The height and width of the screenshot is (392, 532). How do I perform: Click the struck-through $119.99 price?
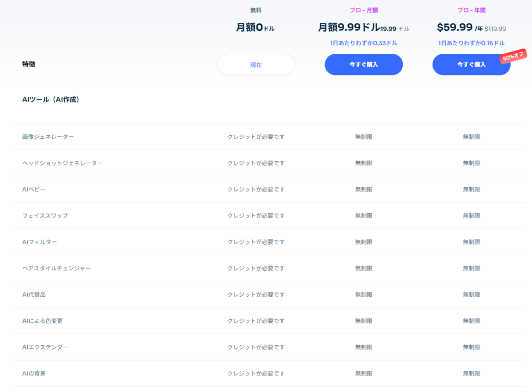pos(495,29)
